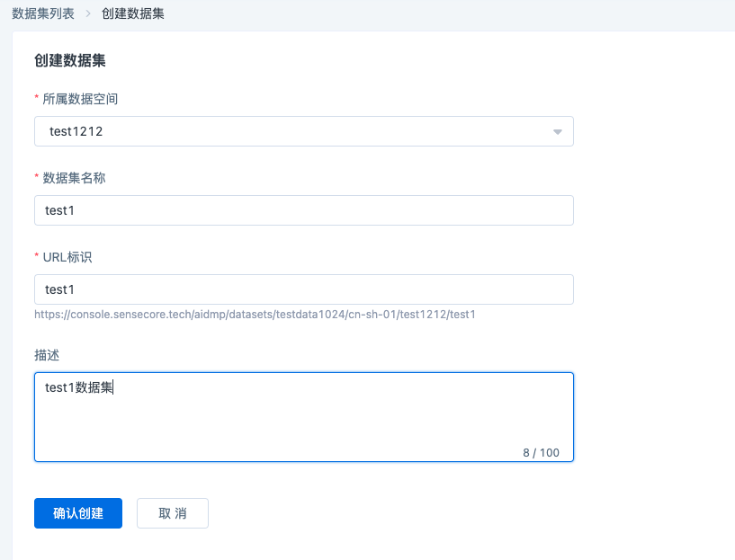
Task: Click the 取消 button
Action: [173, 513]
